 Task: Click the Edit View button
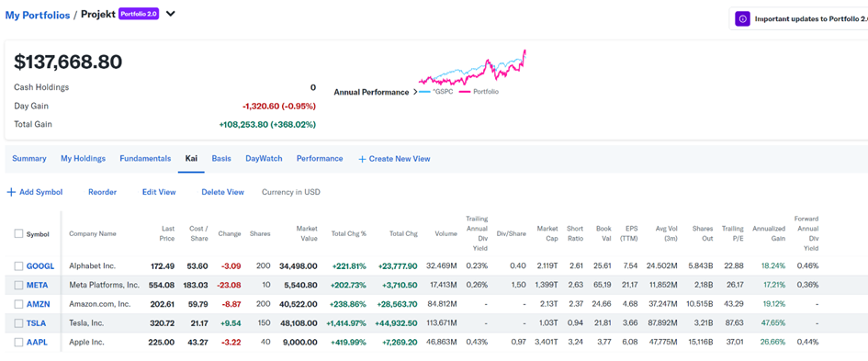coord(159,192)
